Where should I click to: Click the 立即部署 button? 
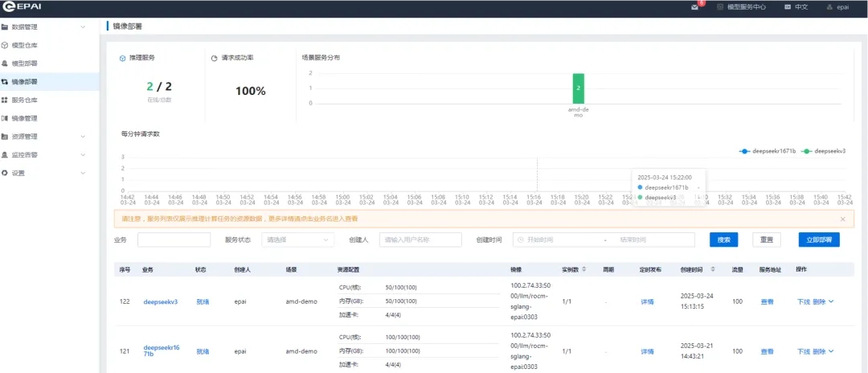819,240
